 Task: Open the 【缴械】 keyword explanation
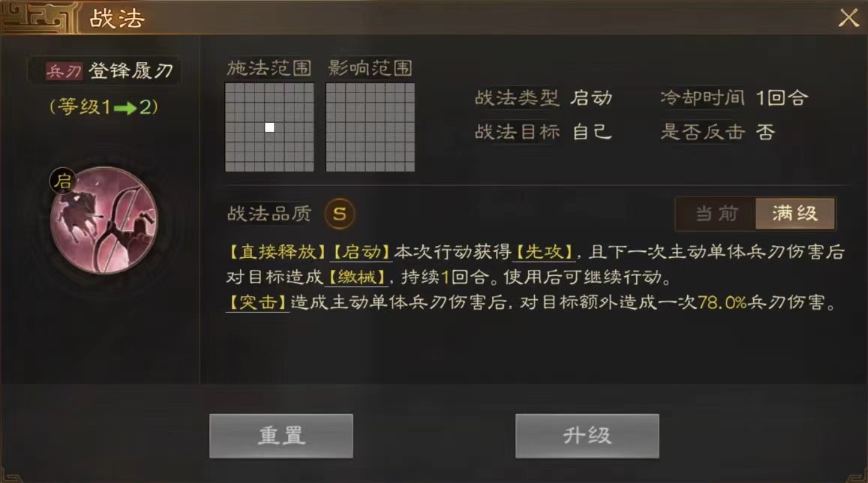[x=356, y=277]
